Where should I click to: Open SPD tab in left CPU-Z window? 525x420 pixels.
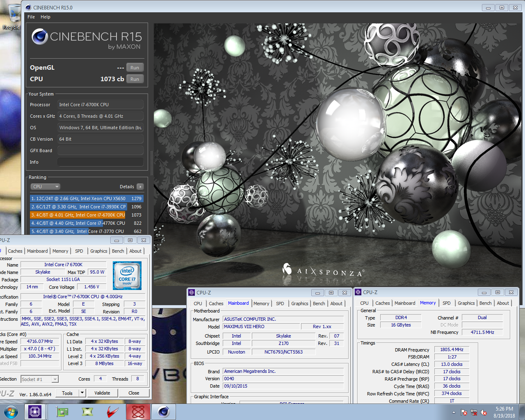[x=79, y=251]
